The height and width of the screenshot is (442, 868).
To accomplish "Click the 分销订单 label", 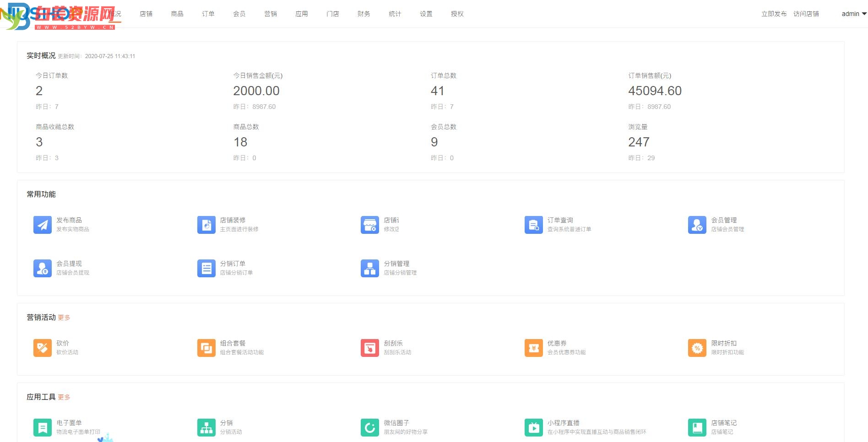I will pos(233,264).
